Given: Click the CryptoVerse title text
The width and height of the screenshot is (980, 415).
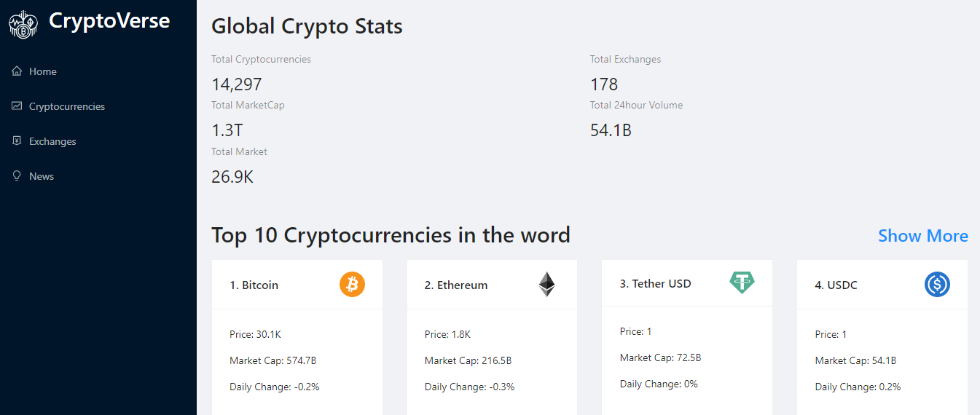Looking at the screenshot, I should tap(109, 21).
